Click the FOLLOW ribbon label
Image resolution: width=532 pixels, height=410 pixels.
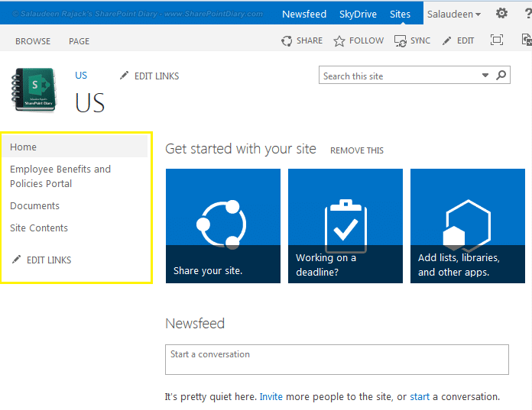366,40
